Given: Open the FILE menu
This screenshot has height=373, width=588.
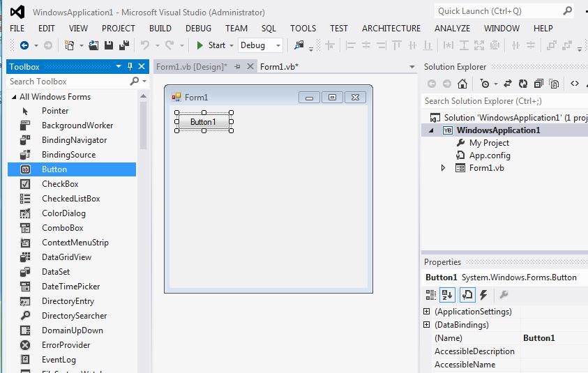Looking at the screenshot, I should point(17,29).
